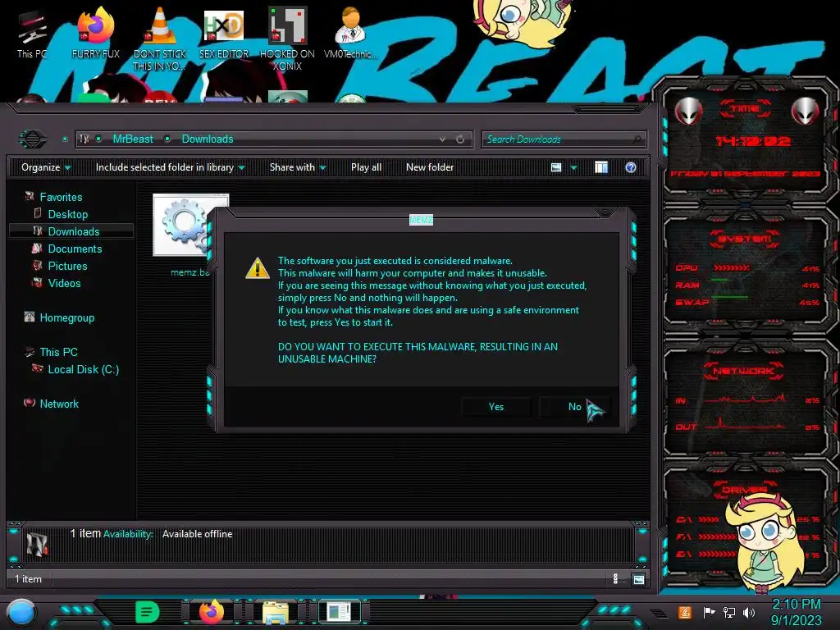Select Desktop under Favorites
840x630 pixels.
tap(67, 214)
